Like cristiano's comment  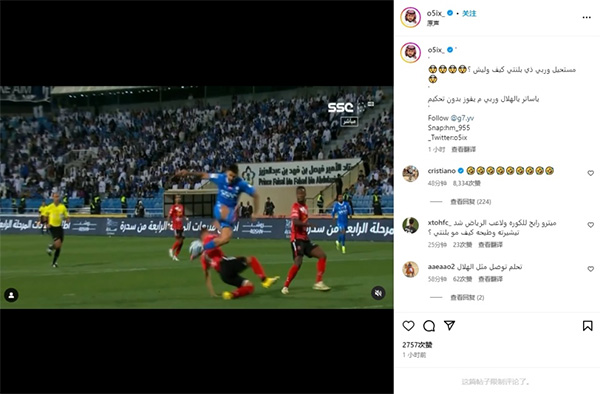tap(590, 173)
